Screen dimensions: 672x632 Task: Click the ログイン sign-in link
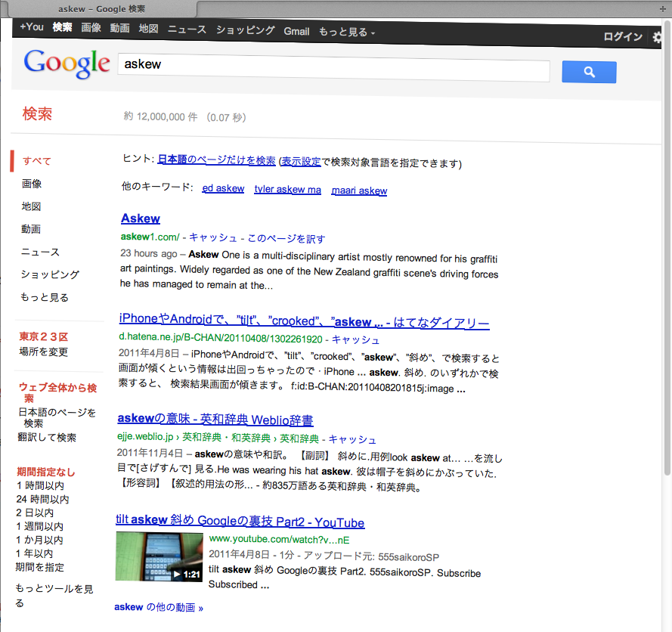pyautogui.click(x=623, y=37)
